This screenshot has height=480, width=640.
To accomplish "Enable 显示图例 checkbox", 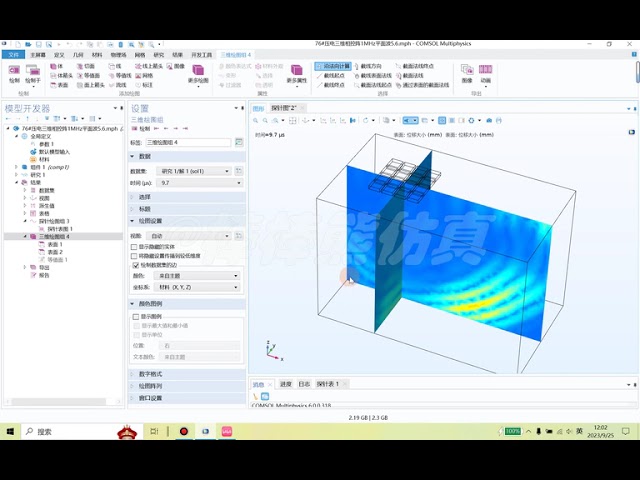I will pos(136,317).
